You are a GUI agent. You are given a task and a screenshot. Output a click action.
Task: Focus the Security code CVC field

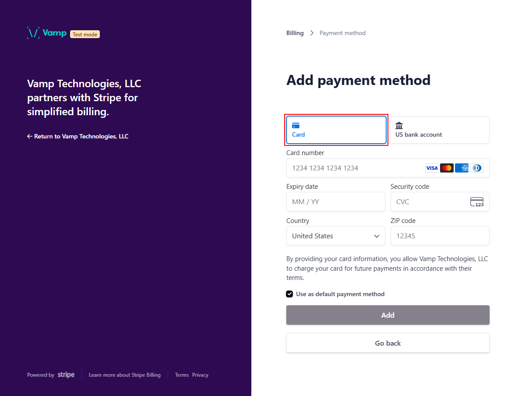click(x=440, y=202)
